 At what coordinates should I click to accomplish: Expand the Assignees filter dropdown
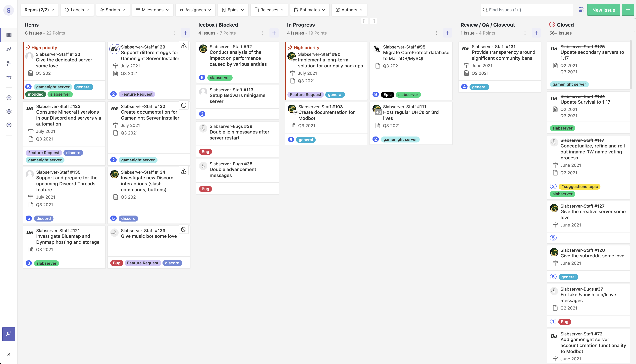(195, 10)
